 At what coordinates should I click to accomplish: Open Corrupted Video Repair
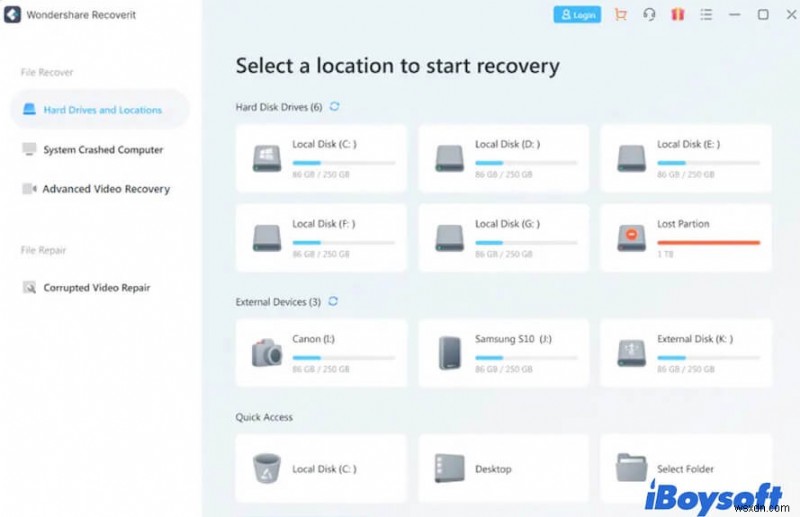coord(97,288)
